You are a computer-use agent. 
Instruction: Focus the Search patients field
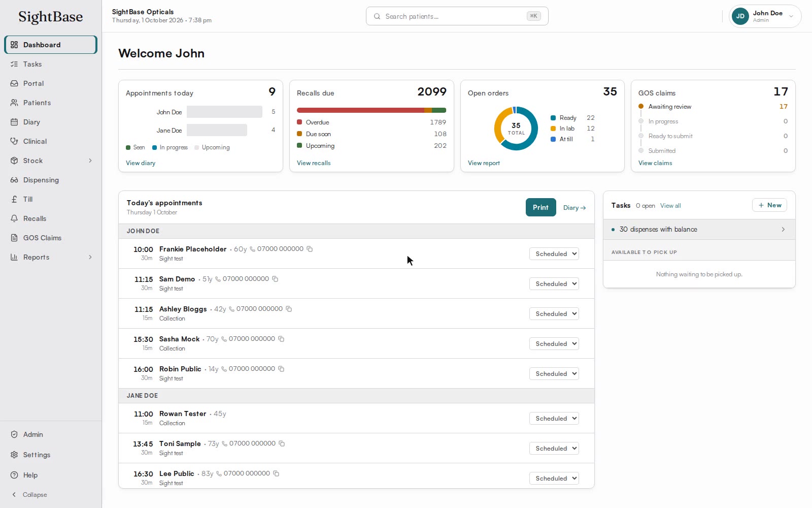pos(457,16)
